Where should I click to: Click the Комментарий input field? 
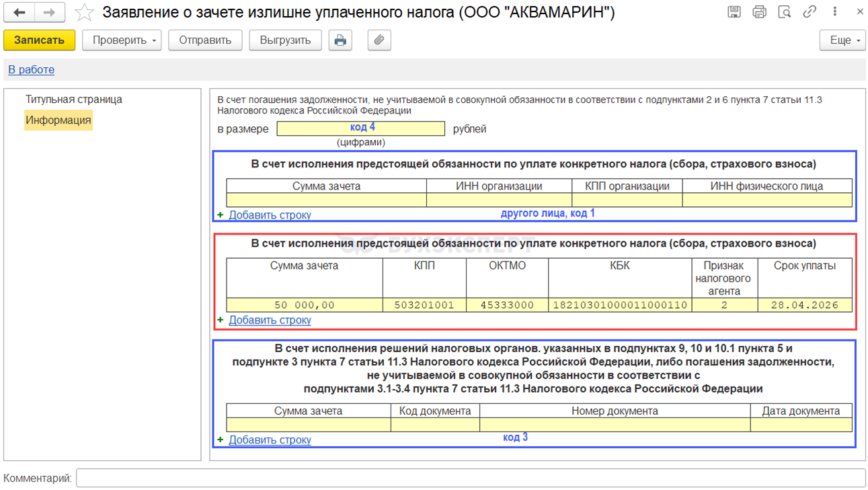pos(471,478)
